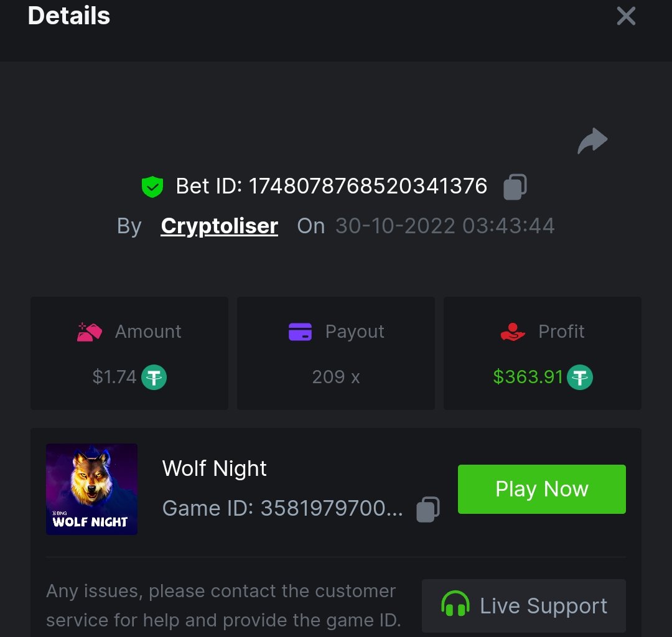Click the red Profit icon
The image size is (672, 637).
(x=513, y=332)
